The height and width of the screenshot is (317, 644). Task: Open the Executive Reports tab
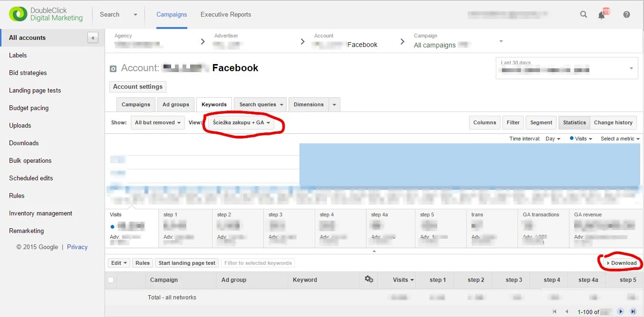click(x=226, y=14)
